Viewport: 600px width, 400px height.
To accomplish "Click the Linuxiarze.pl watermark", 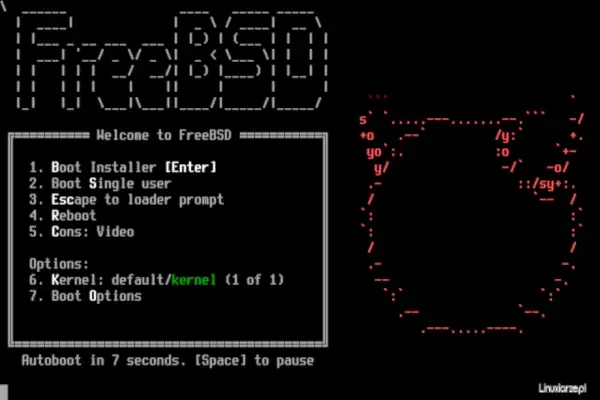I will 562,388.
